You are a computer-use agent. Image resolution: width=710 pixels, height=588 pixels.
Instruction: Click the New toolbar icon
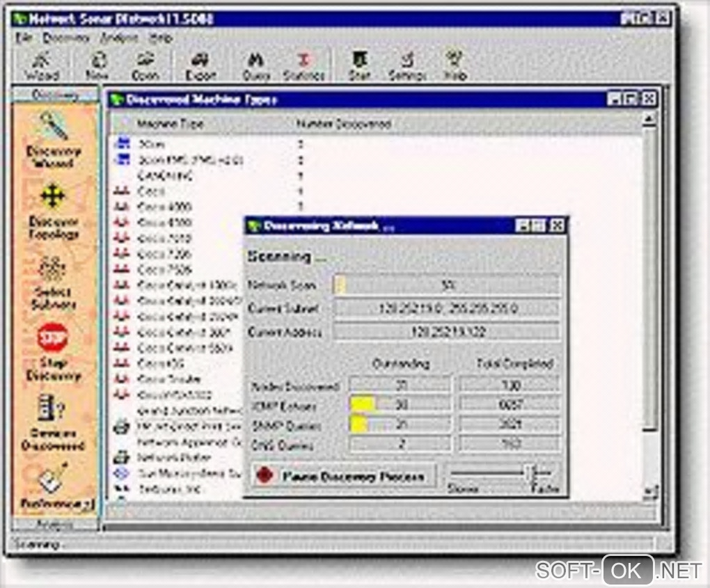tap(98, 66)
